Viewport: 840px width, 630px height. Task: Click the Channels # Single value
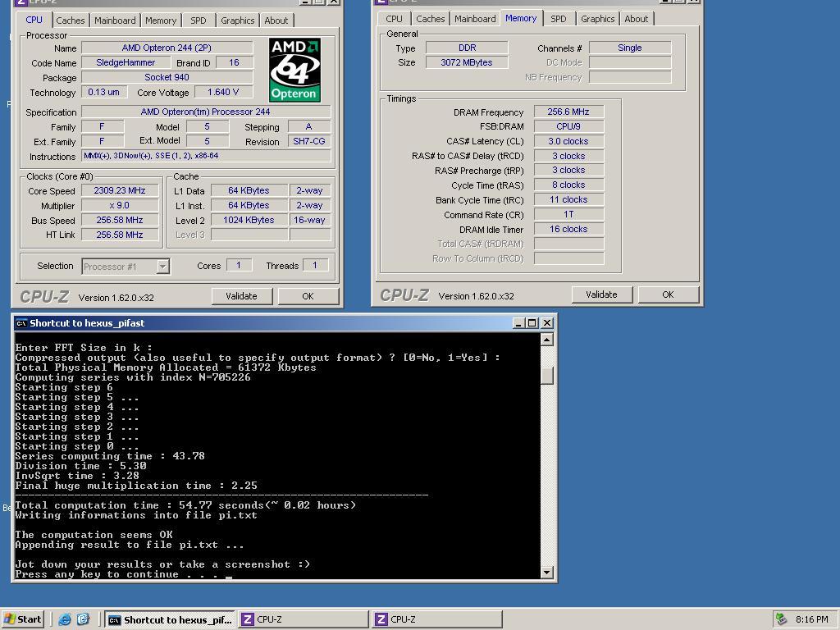click(630, 48)
